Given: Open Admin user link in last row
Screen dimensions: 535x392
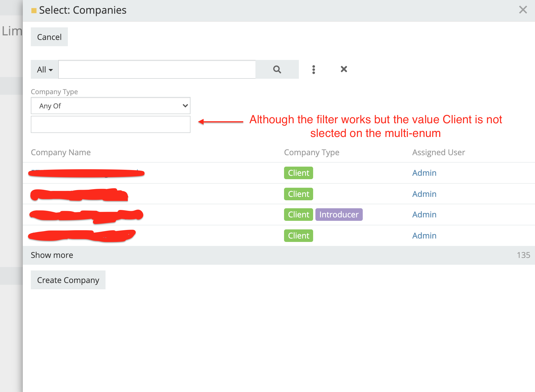Looking at the screenshot, I should [x=424, y=236].
